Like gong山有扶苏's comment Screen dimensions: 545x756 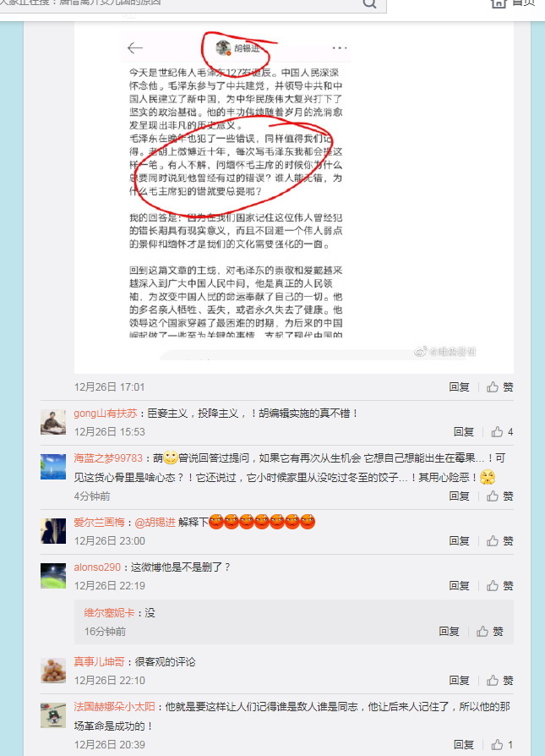[502, 431]
